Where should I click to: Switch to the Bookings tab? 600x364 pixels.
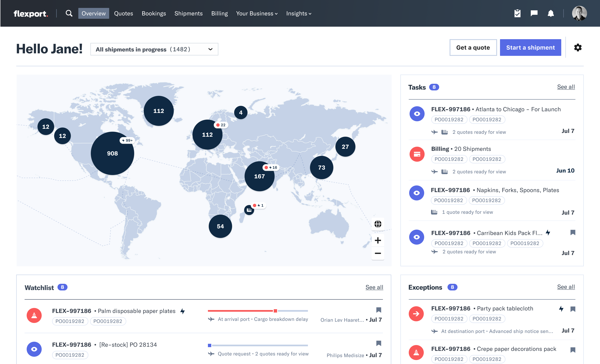[154, 13]
